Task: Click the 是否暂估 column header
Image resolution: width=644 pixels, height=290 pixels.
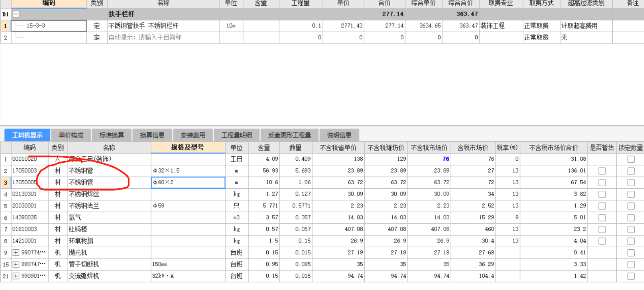Action: click(602, 148)
